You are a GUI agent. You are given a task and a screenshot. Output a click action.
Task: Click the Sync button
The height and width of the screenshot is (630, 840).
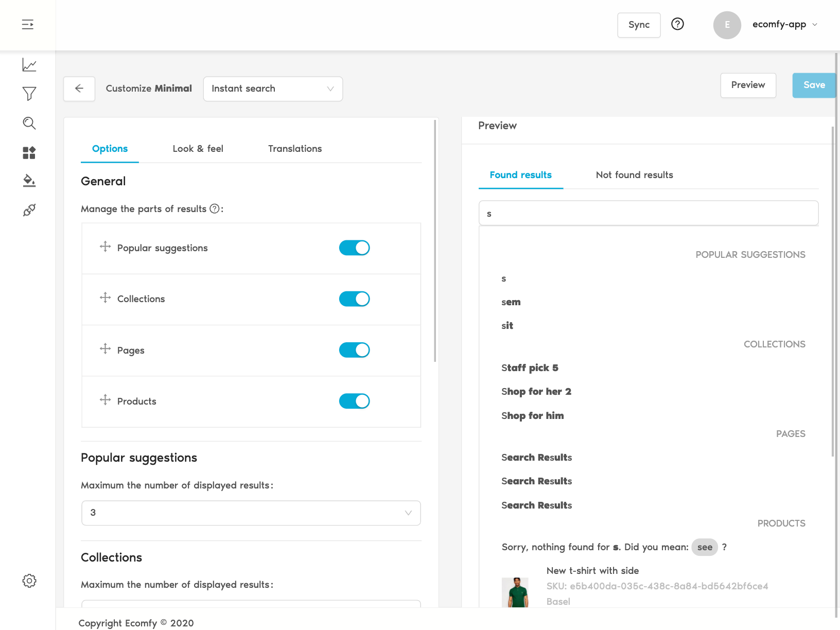pyautogui.click(x=639, y=25)
